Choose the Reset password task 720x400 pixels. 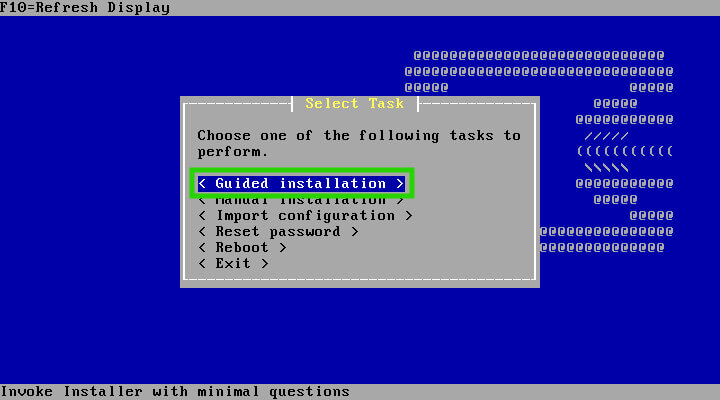278,231
